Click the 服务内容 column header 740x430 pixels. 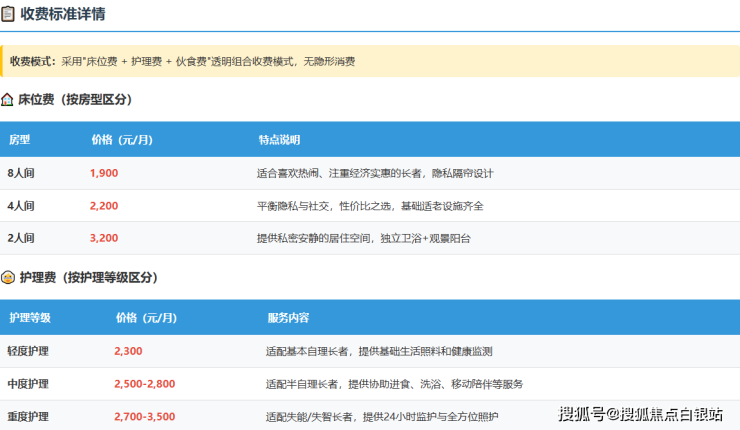(288, 318)
